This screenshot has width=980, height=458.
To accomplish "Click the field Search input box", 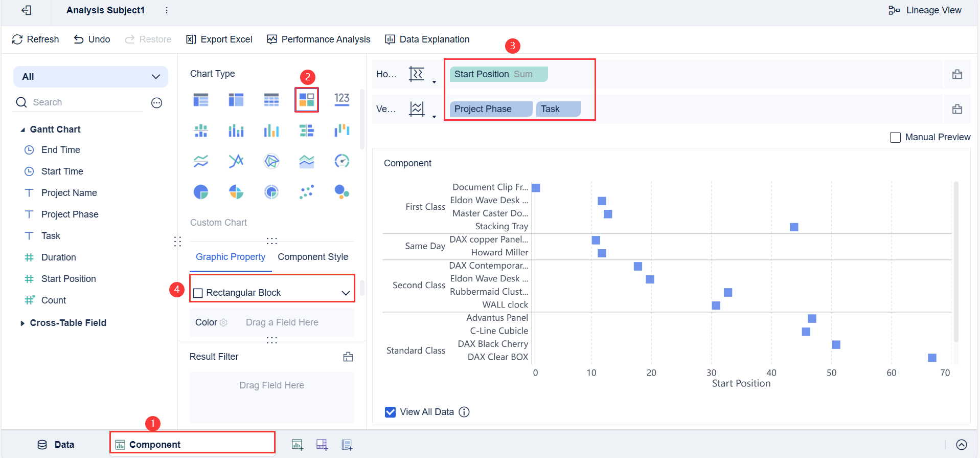I will coord(87,102).
